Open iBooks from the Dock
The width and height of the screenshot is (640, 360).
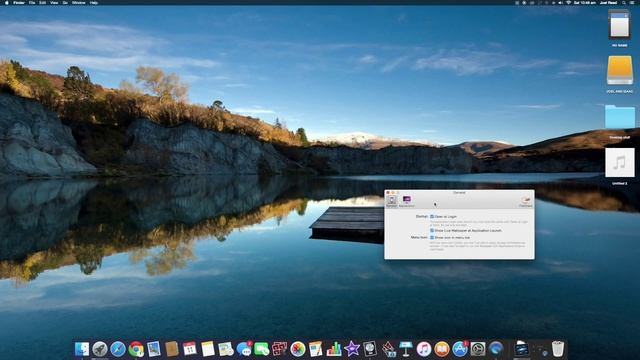coord(442,349)
